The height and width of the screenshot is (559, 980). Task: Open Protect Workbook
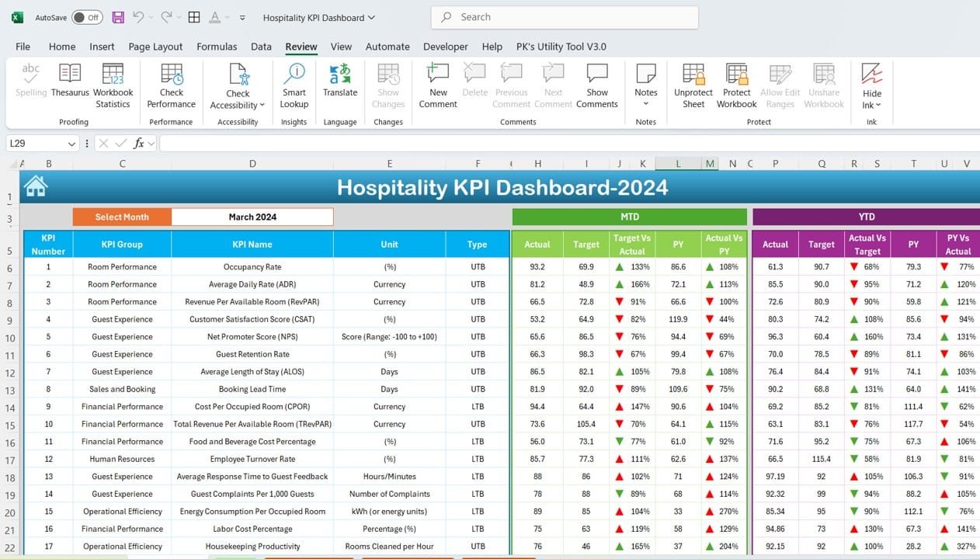tap(735, 84)
